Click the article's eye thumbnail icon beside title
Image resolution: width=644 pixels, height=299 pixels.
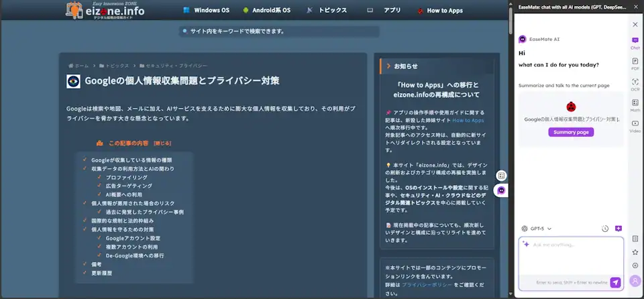(73, 81)
